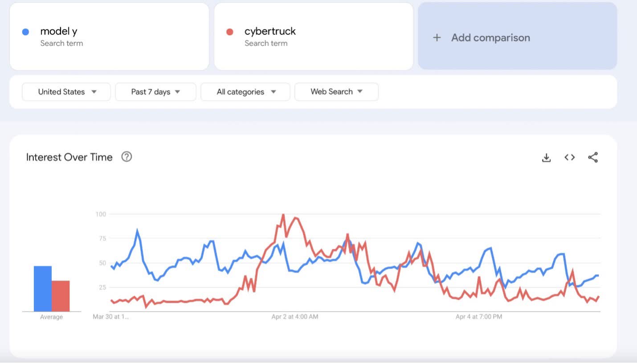This screenshot has width=637, height=364.
Task: Open the embed code icon
Action: (x=570, y=157)
